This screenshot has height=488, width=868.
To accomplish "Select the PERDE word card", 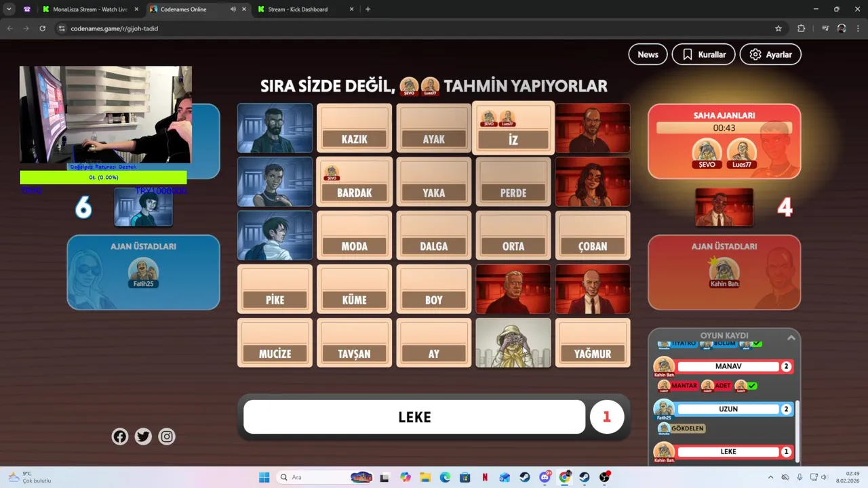I will coord(513,182).
